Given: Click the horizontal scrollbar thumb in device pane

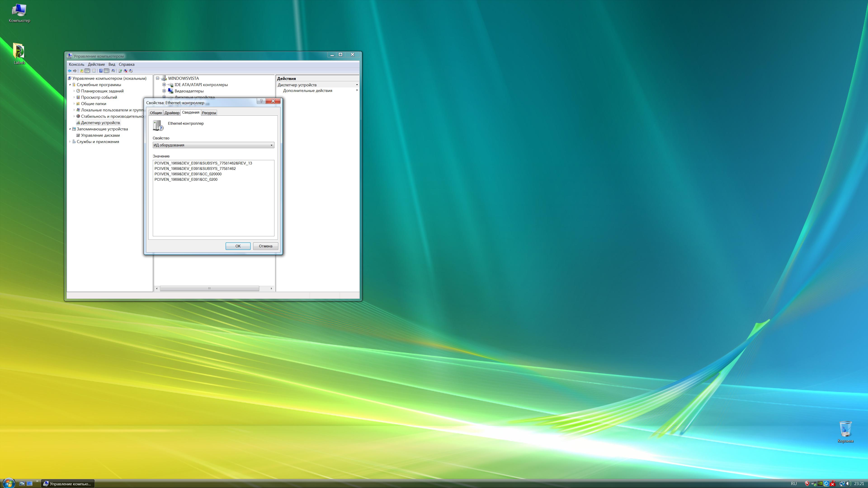Looking at the screenshot, I should pyautogui.click(x=209, y=288).
